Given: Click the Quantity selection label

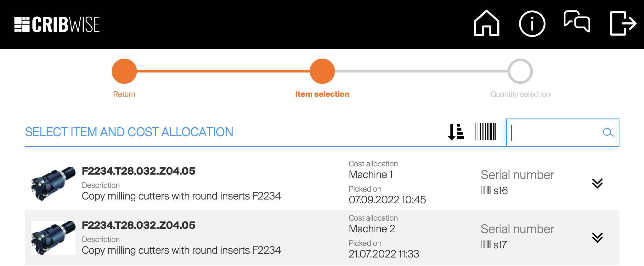Looking at the screenshot, I should click(520, 94).
